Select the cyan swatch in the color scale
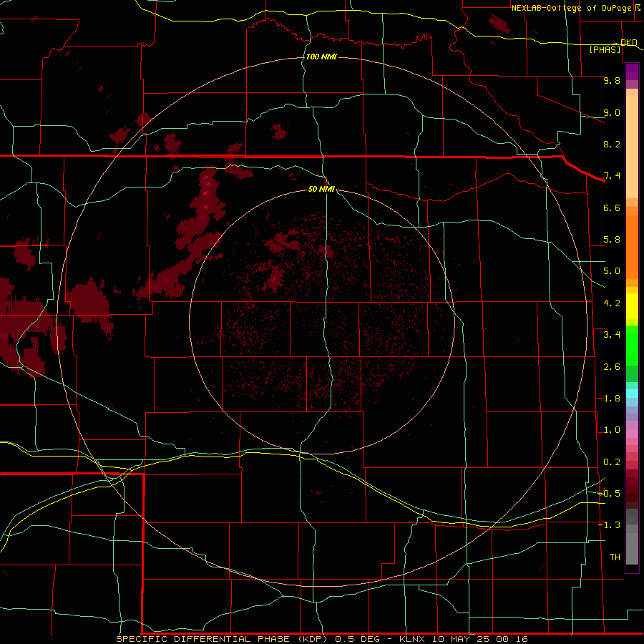This screenshot has width=644, height=644. tap(632, 394)
